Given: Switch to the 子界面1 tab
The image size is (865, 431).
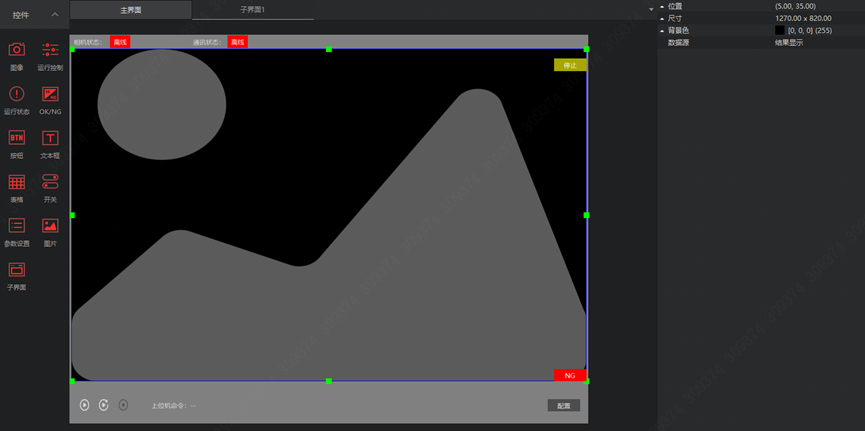Looking at the screenshot, I should 252,10.
